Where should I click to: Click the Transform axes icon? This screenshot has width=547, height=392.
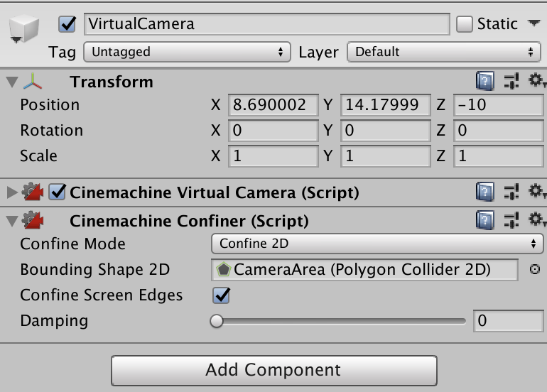pyautogui.click(x=33, y=82)
